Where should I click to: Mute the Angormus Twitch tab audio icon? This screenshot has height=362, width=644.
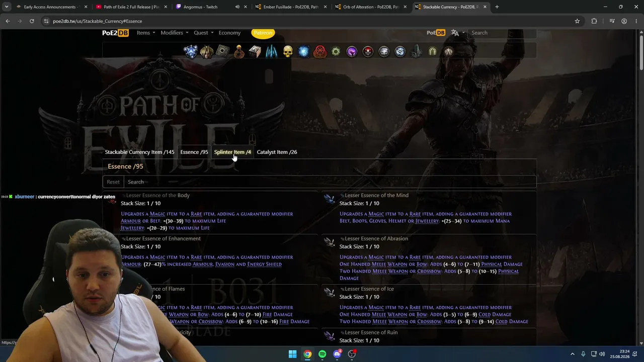[x=237, y=7]
